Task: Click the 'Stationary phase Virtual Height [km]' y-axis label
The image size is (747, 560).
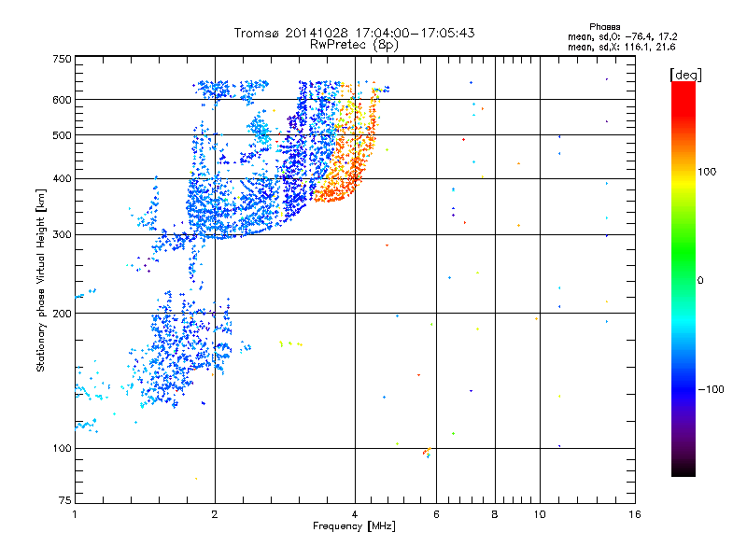Action: [x=40, y=280]
